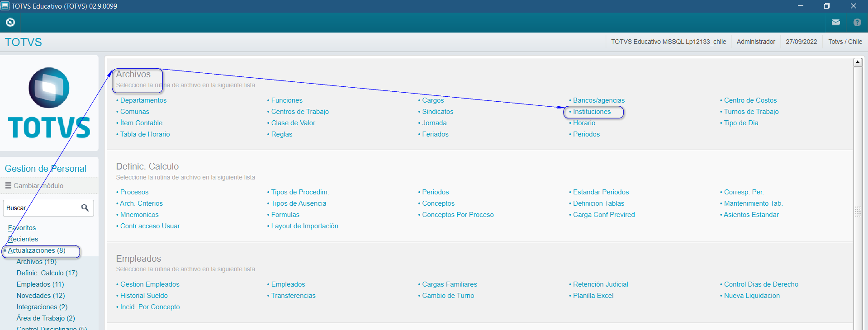The image size is (868, 330).
Task: Open Layout de Importación link
Action: (x=304, y=226)
